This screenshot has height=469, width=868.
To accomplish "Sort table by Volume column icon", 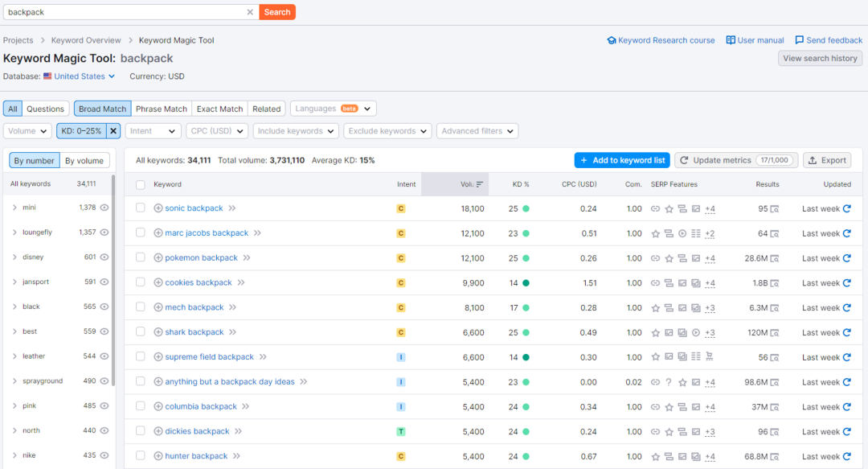I will pyautogui.click(x=480, y=184).
